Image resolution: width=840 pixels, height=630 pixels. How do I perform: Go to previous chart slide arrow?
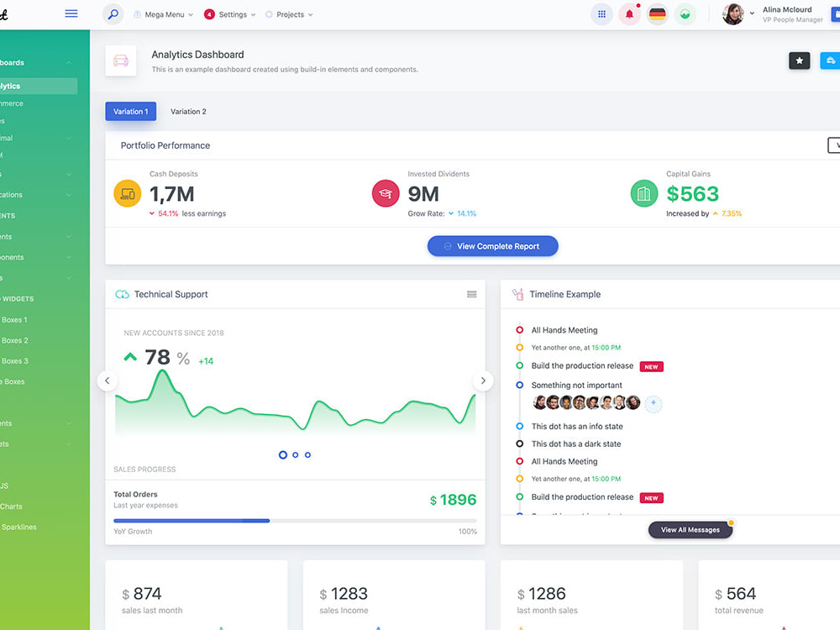click(x=108, y=381)
